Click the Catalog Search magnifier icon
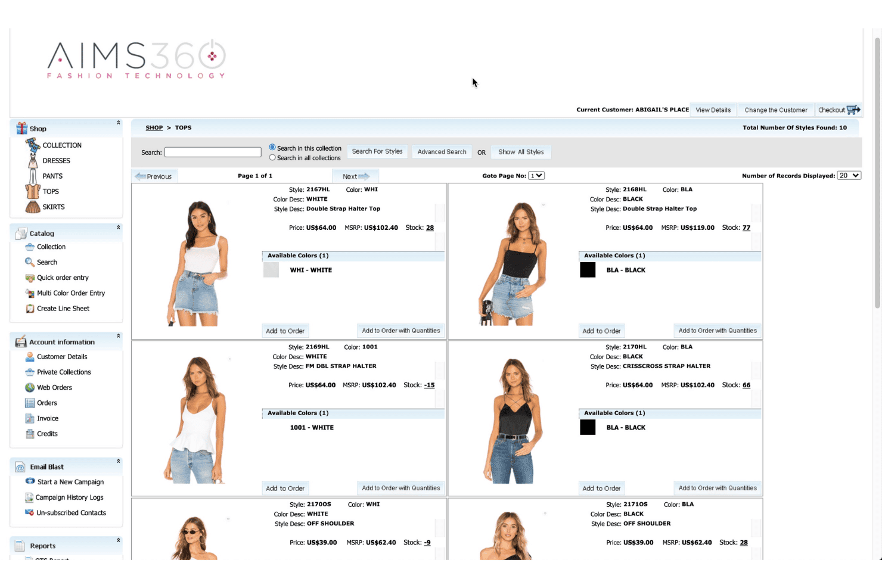The height and width of the screenshot is (588, 882). click(30, 262)
